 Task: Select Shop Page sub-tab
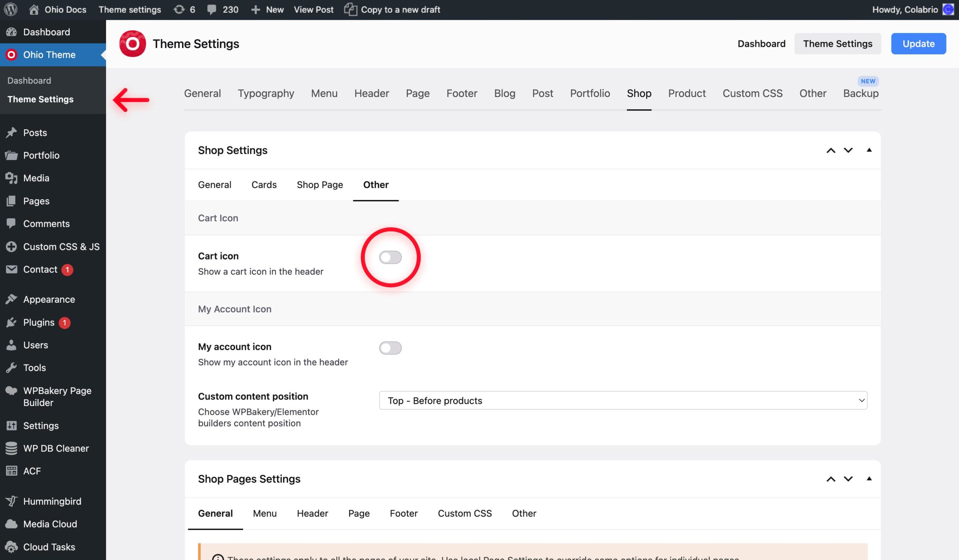(x=320, y=185)
